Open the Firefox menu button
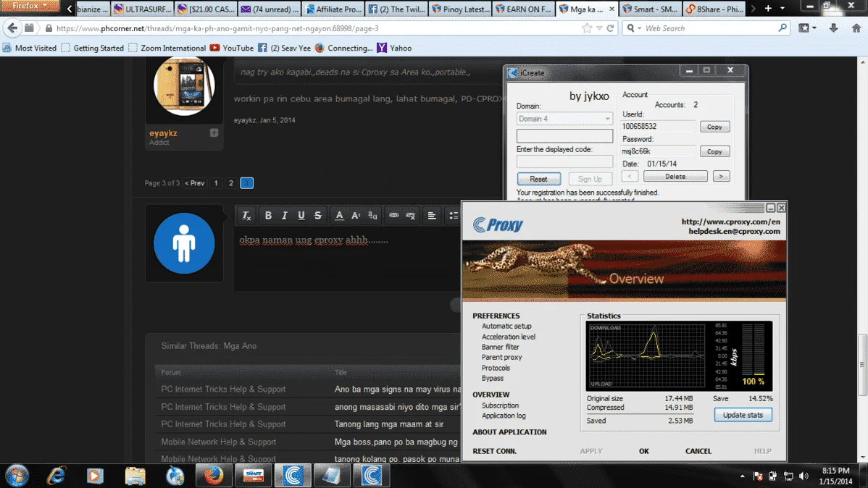 [x=29, y=6]
